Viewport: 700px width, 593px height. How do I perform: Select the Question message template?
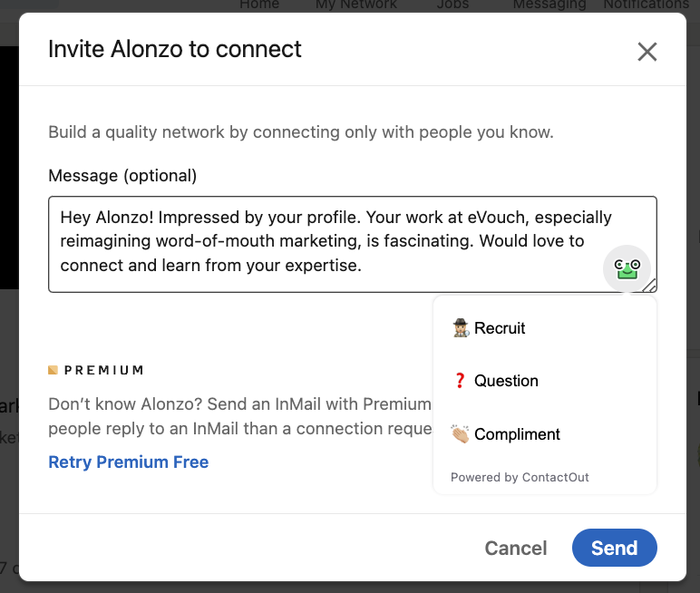click(x=506, y=381)
